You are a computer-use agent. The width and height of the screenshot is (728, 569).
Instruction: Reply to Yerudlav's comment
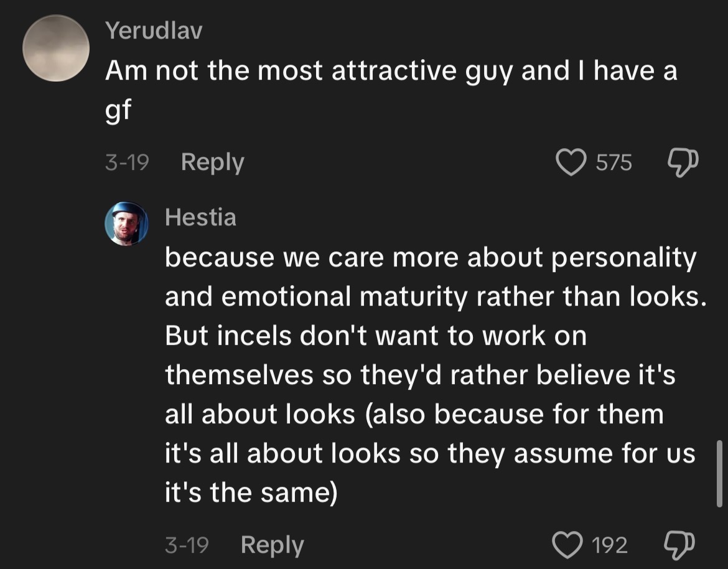click(x=212, y=162)
